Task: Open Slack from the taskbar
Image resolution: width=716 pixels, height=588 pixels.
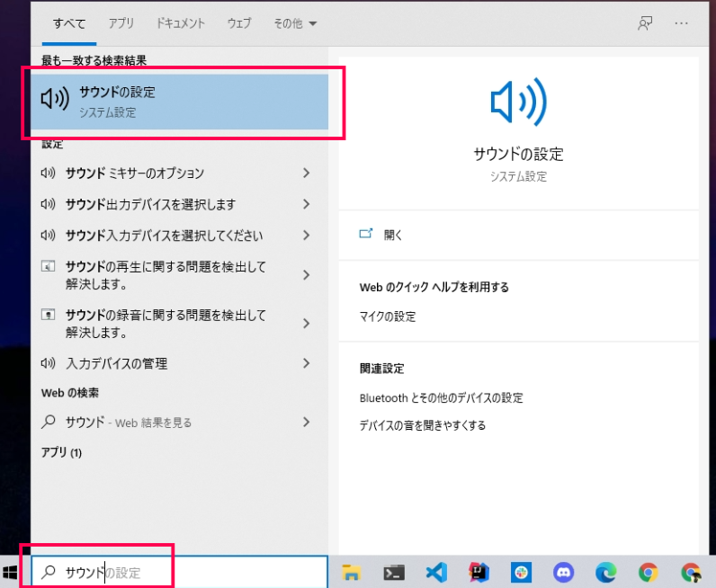Action: pyautogui.click(x=521, y=573)
